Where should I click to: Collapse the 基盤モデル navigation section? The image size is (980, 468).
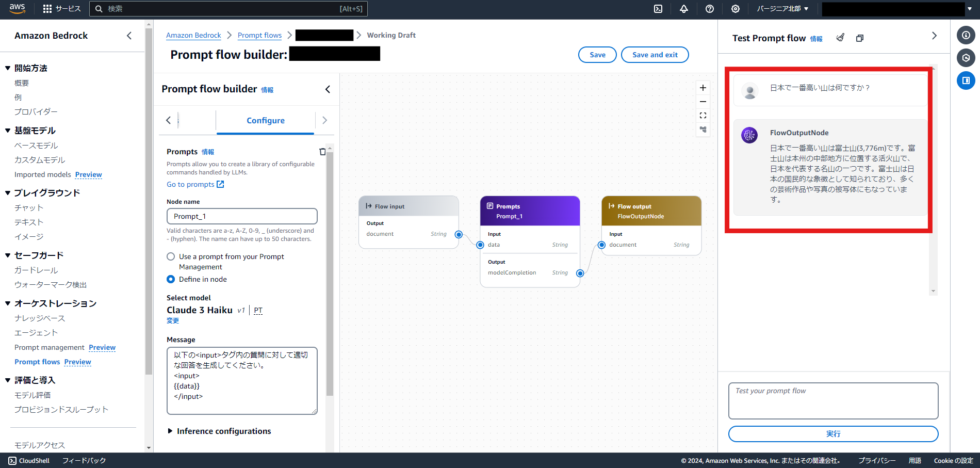click(x=8, y=131)
